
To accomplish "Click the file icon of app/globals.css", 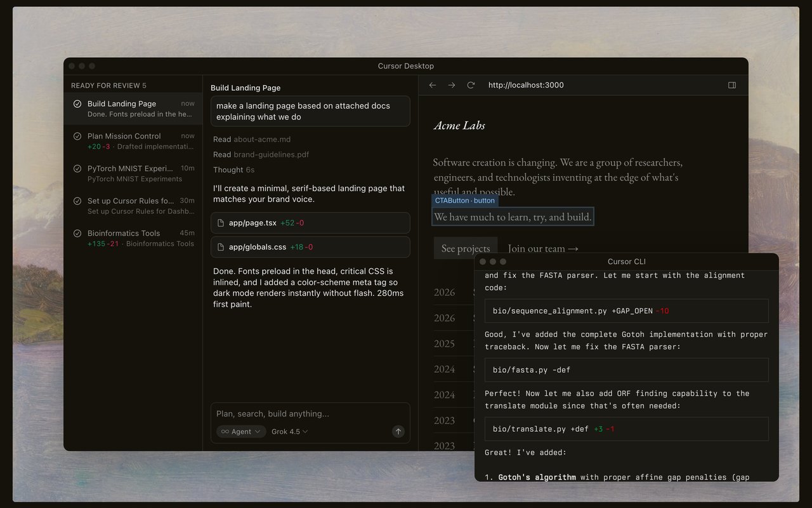I will tap(221, 247).
